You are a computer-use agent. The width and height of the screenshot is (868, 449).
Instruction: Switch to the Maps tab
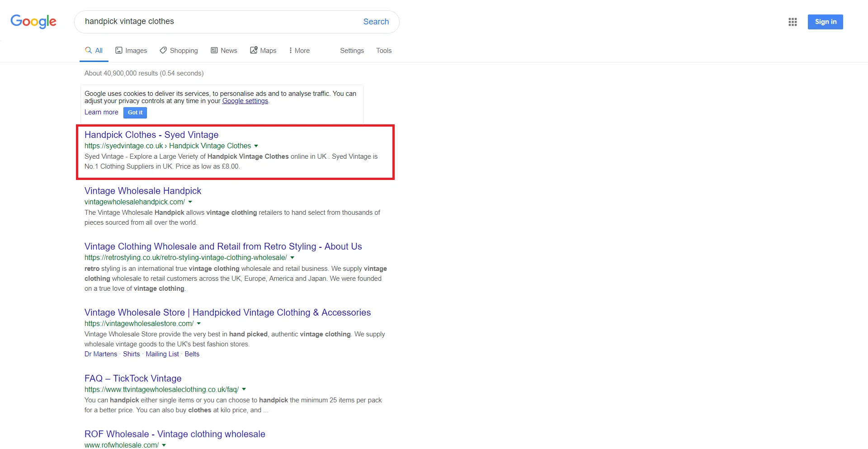pos(263,51)
